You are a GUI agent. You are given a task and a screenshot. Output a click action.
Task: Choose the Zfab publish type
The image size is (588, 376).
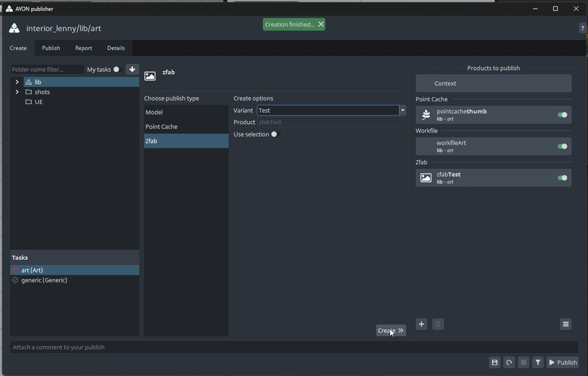pos(186,141)
